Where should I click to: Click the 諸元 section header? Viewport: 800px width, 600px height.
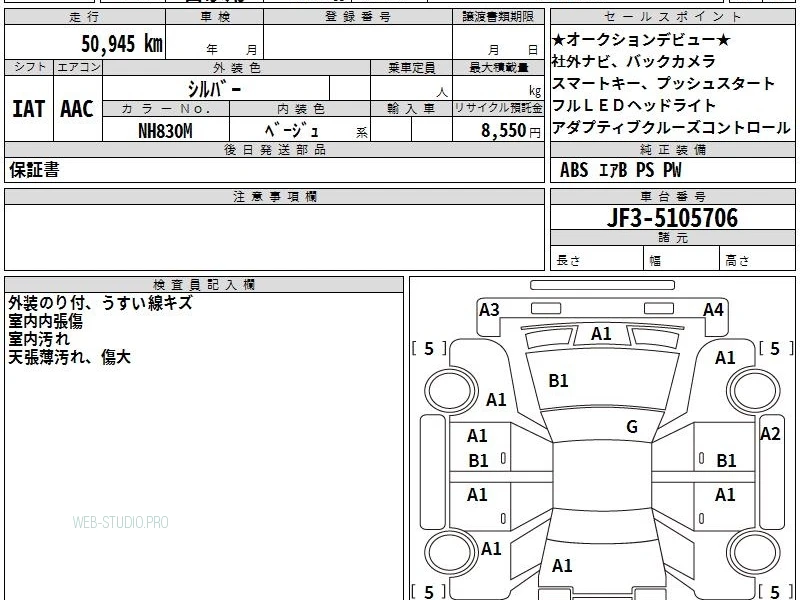click(672, 238)
